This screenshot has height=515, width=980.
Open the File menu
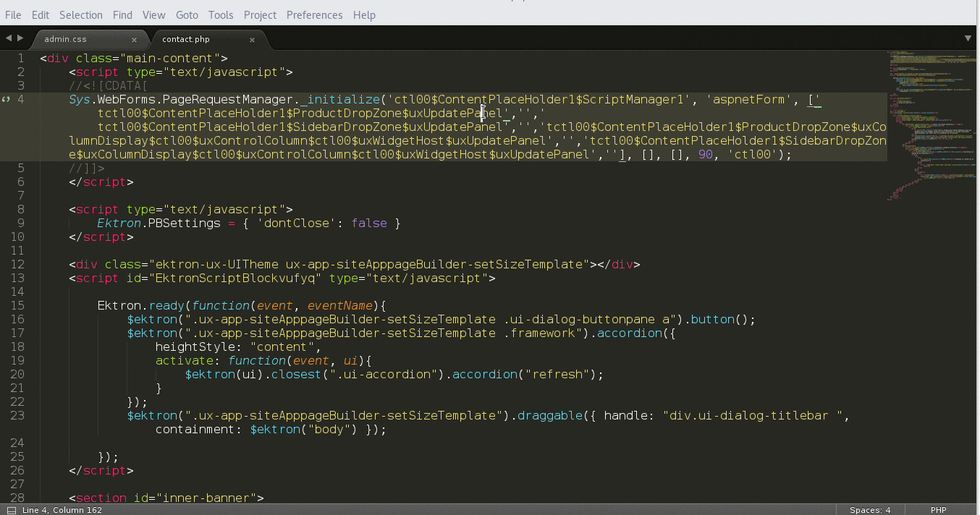[13, 14]
